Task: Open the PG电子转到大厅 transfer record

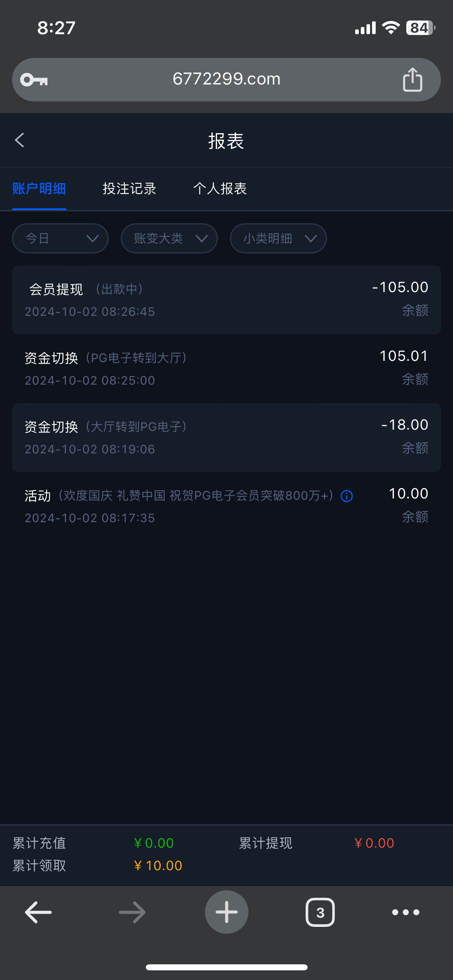Action: tap(226, 369)
